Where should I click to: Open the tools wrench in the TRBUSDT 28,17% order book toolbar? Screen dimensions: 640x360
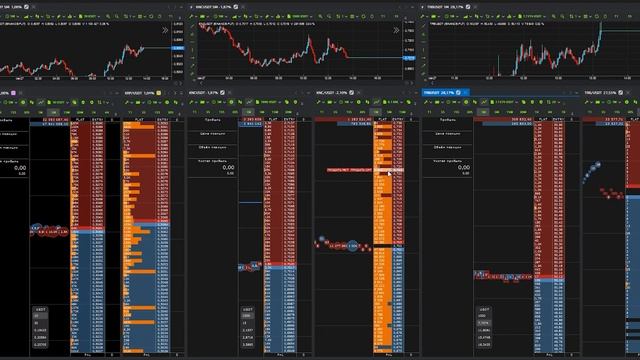click(426, 102)
